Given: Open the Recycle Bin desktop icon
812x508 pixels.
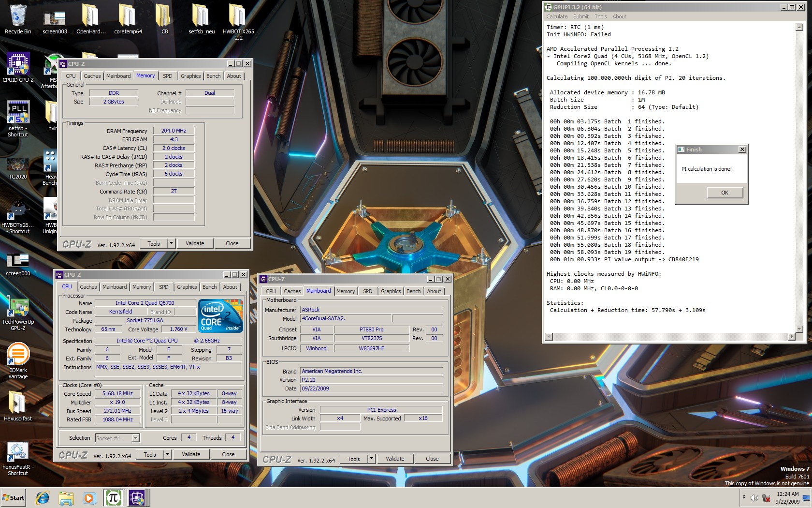Looking at the screenshot, I should click(x=18, y=19).
